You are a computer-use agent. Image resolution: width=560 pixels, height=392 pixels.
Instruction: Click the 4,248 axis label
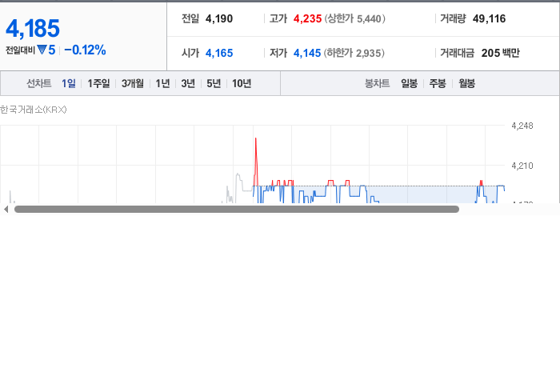(x=522, y=126)
